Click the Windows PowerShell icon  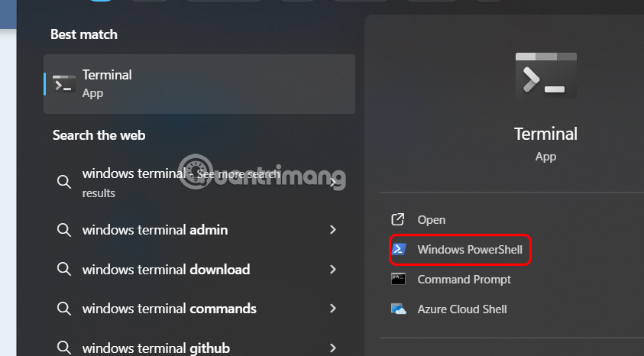coord(398,250)
